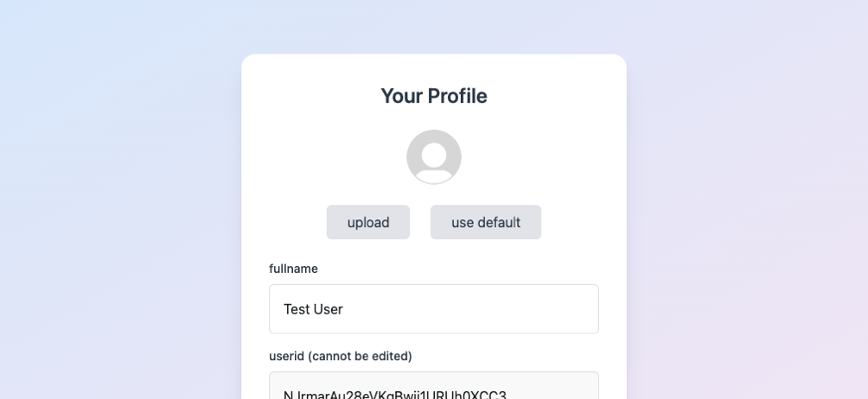Click the head circle of the avatar placeholder
Screen dimensions: 868x399
point(433,155)
